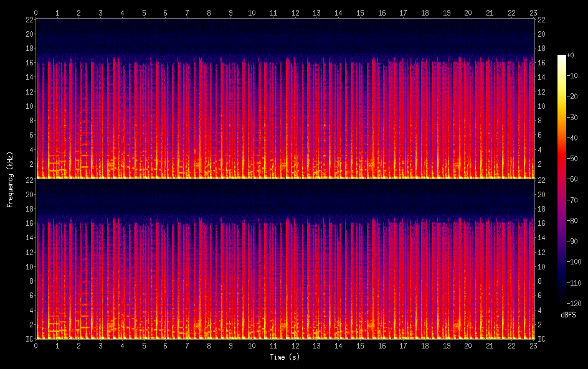
Task: Click the Frequency (kHz) axis title
Action: pyautogui.click(x=10, y=179)
